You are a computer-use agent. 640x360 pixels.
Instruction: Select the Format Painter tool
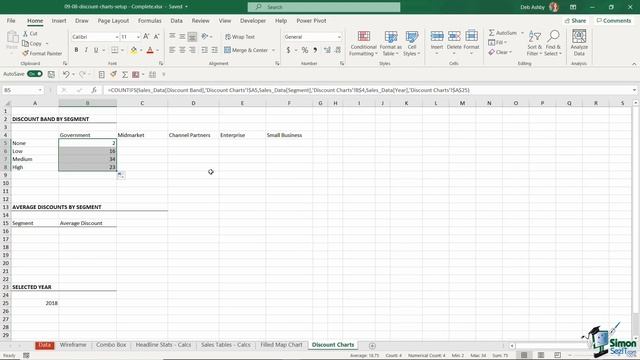[x=42, y=53]
